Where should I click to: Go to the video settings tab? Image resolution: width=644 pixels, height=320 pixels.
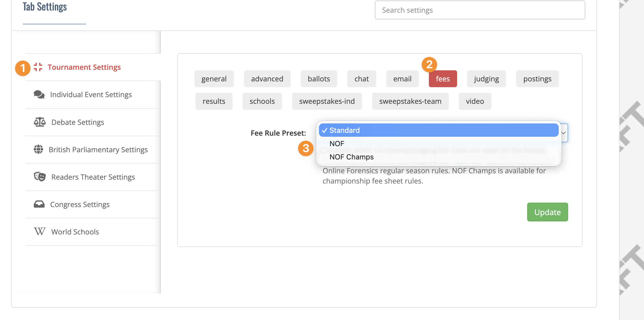475,101
